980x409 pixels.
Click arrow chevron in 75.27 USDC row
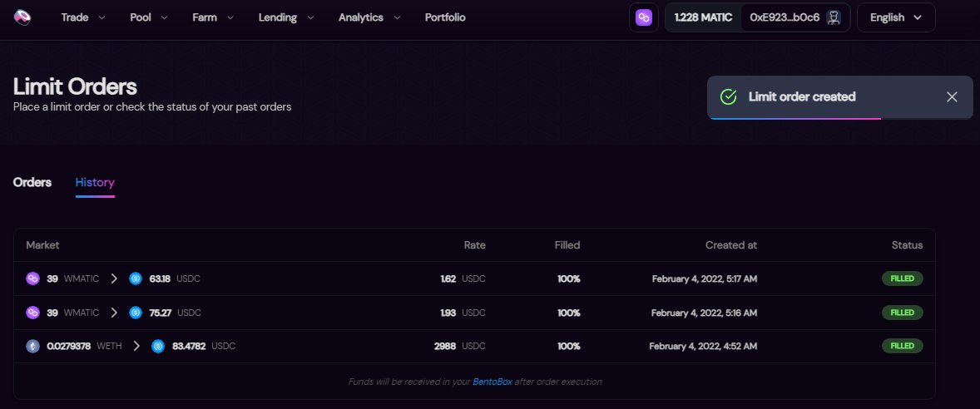point(114,313)
